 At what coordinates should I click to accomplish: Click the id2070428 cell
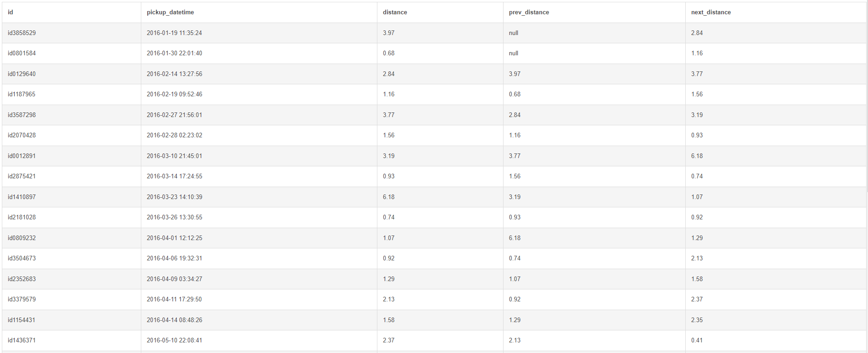pos(22,135)
